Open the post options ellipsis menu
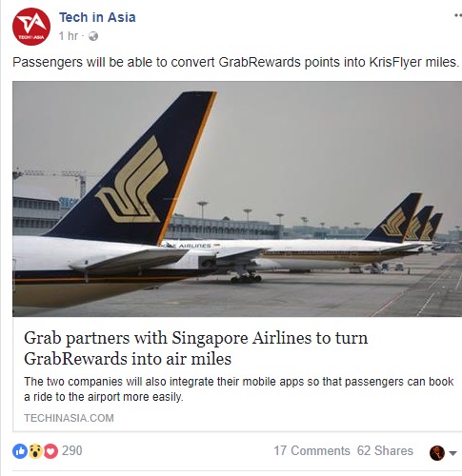Screen dimensions: 462x476 [x=458, y=15]
